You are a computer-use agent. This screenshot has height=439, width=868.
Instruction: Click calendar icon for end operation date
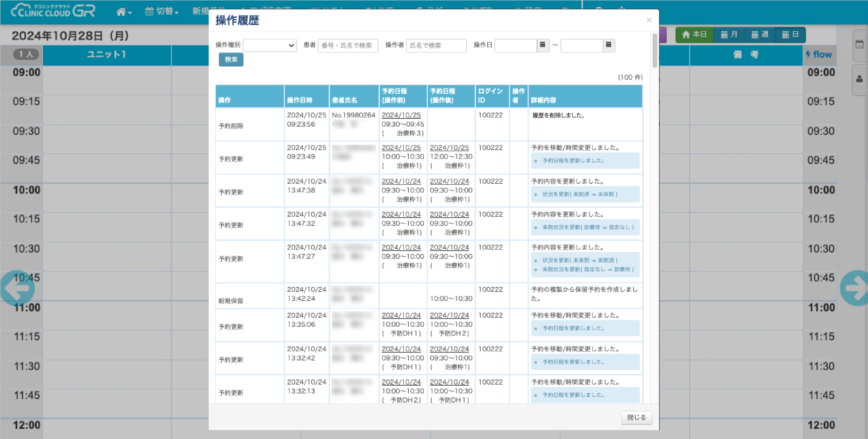click(x=608, y=45)
